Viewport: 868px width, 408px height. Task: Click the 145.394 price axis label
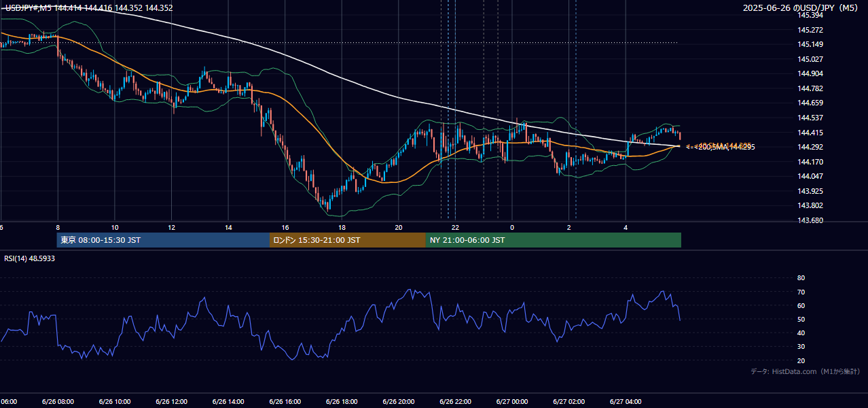(x=810, y=15)
